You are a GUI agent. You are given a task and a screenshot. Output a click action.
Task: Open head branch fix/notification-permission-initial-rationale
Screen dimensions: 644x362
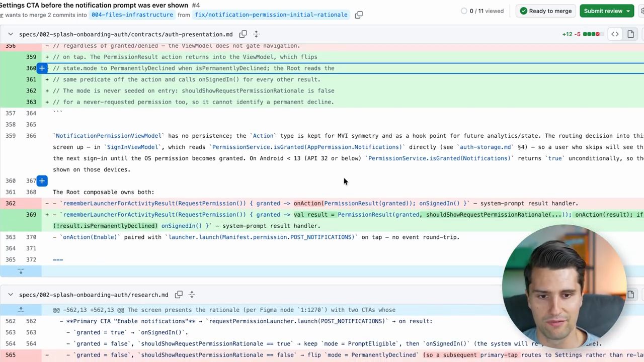pos(271,15)
